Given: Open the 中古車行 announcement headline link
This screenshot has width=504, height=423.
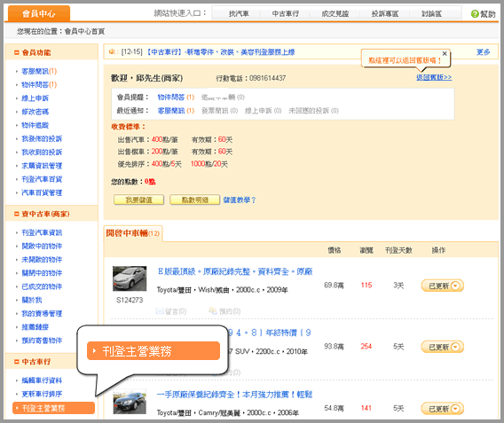Looking at the screenshot, I should point(220,52).
